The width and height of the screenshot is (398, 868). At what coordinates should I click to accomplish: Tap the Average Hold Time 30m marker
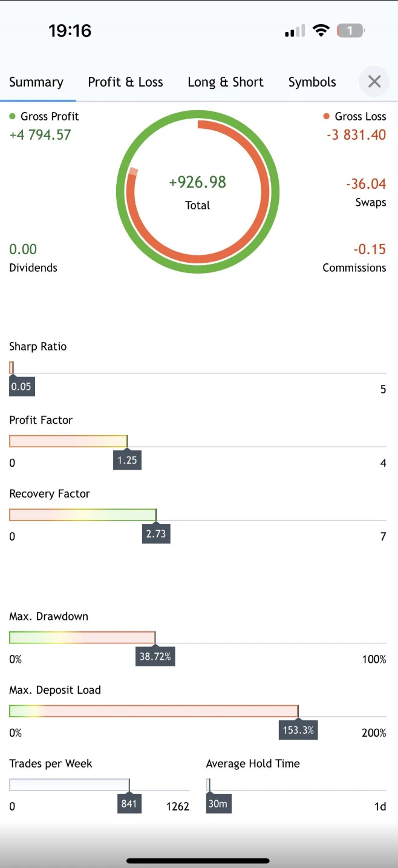click(218, 804)
